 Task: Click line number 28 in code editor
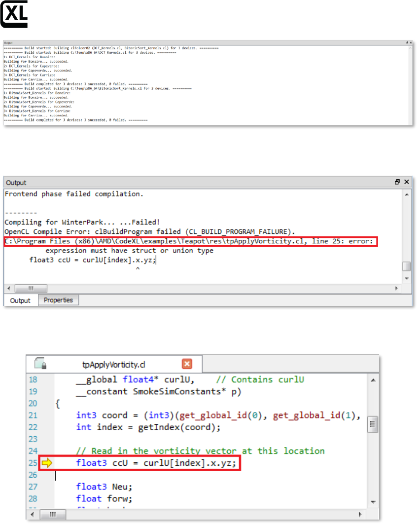point(33,499)
